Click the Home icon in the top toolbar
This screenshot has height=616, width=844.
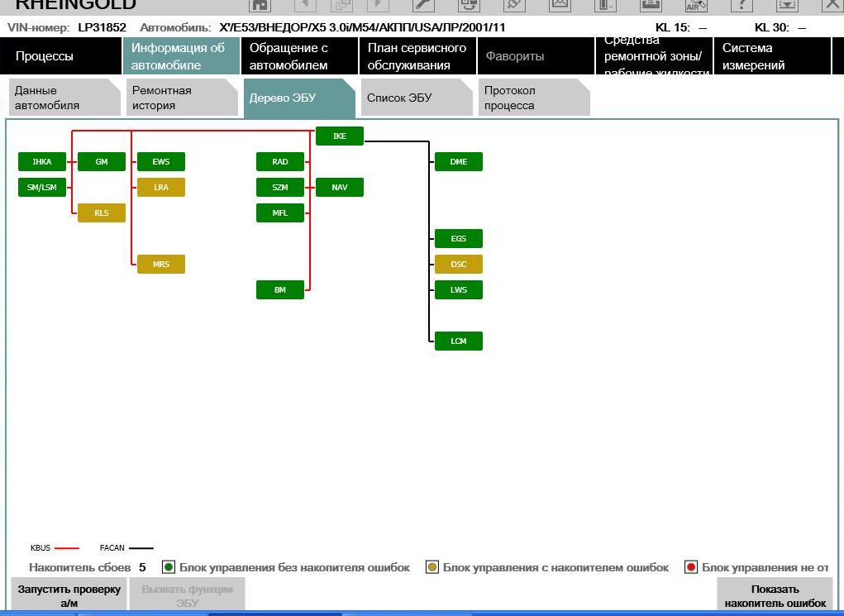coord(260,5)
